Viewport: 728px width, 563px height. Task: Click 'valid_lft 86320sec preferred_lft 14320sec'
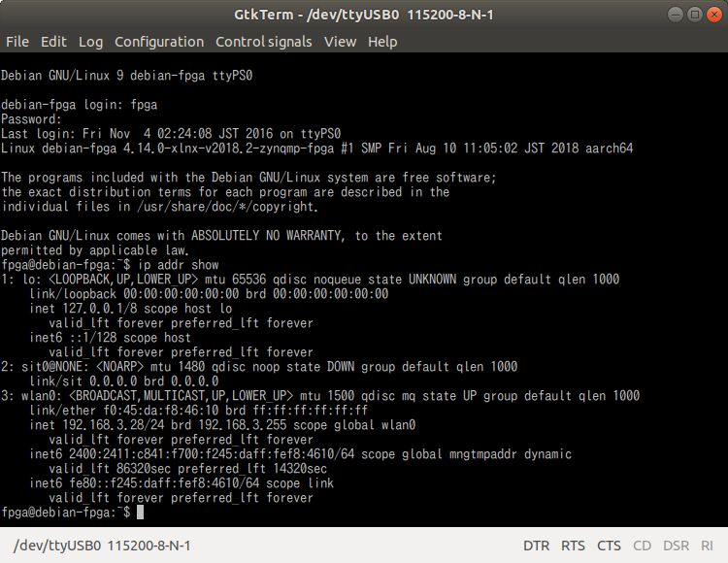(x=188, y=469)
